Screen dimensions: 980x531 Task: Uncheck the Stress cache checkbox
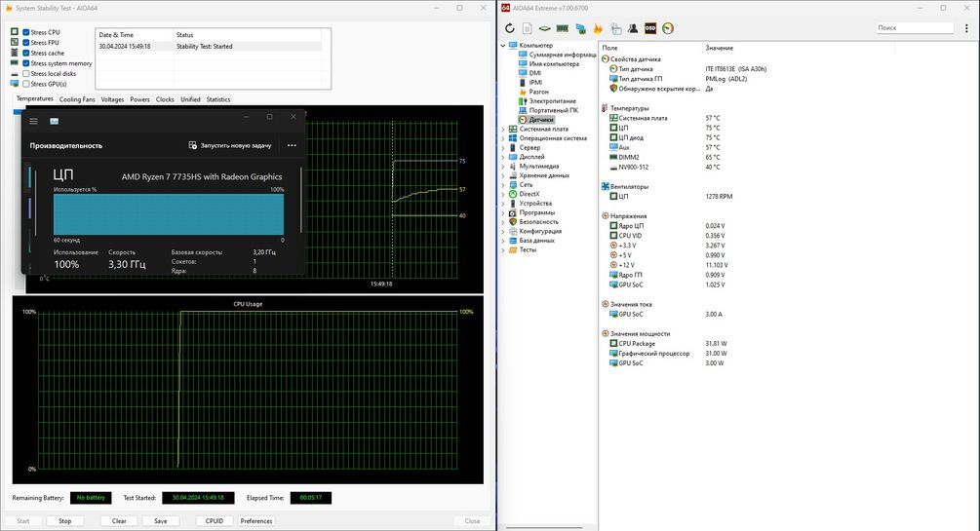pos(26,53)
